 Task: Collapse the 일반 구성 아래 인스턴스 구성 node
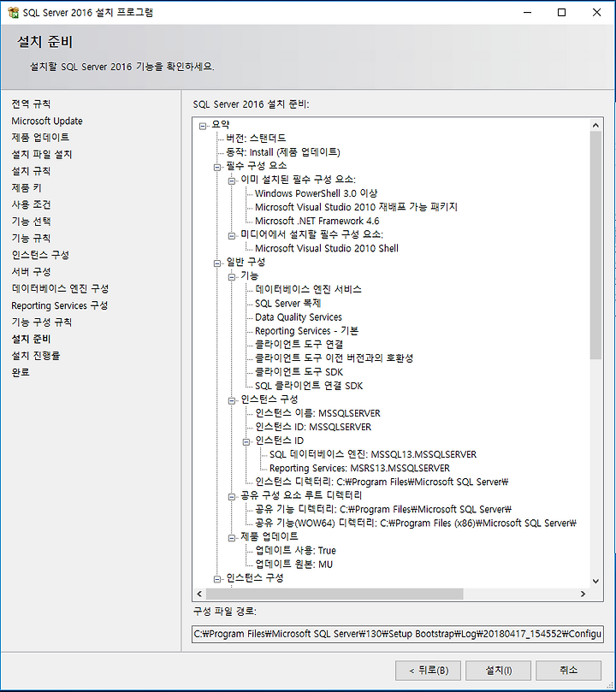coord(232,400)
